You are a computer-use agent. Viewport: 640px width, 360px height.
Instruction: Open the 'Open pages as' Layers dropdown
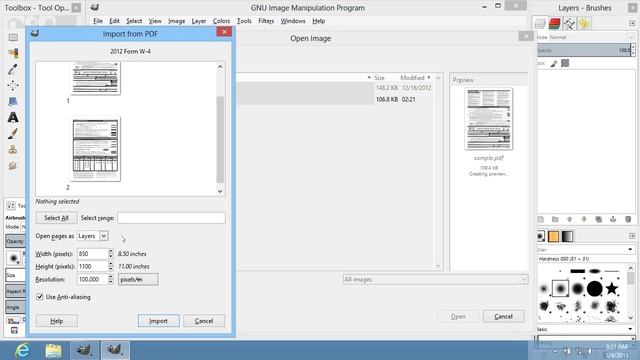[93, 236]
